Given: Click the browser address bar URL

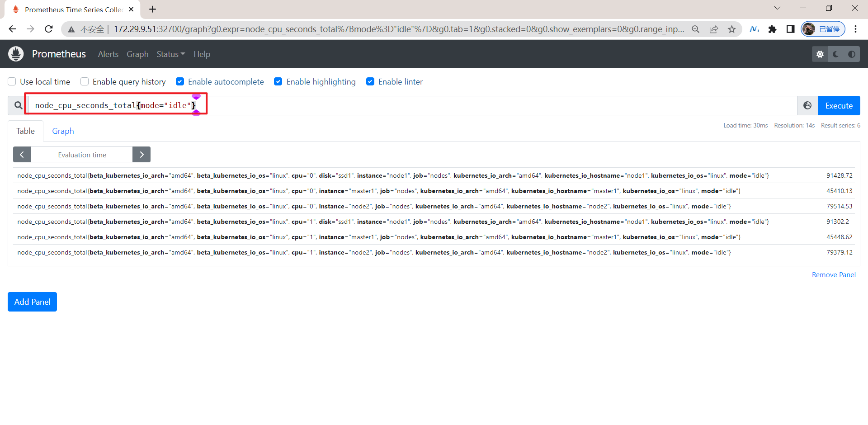Looking at the screenshot, I should point(399,29).
